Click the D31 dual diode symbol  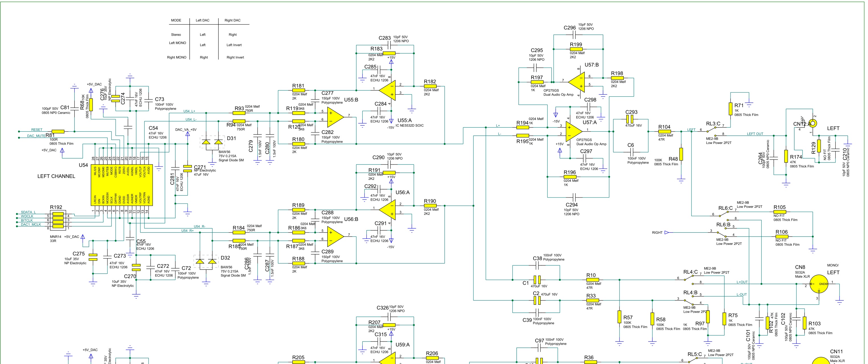212,143
